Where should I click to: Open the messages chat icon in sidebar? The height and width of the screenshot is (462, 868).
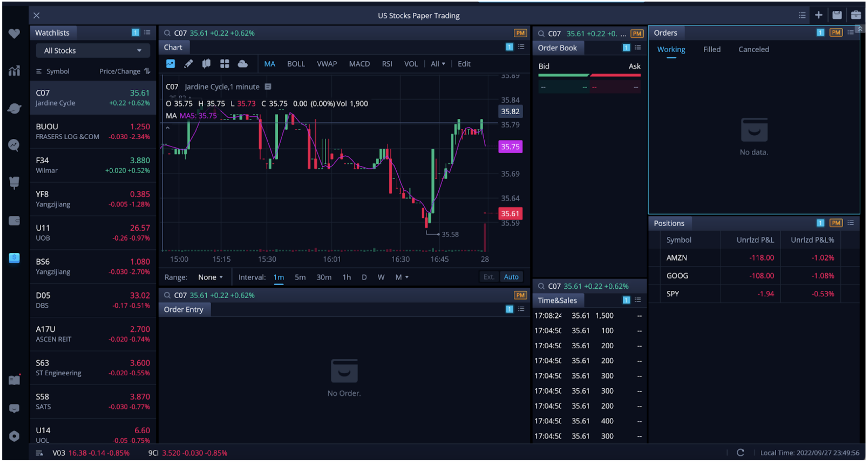coord(14,408)
